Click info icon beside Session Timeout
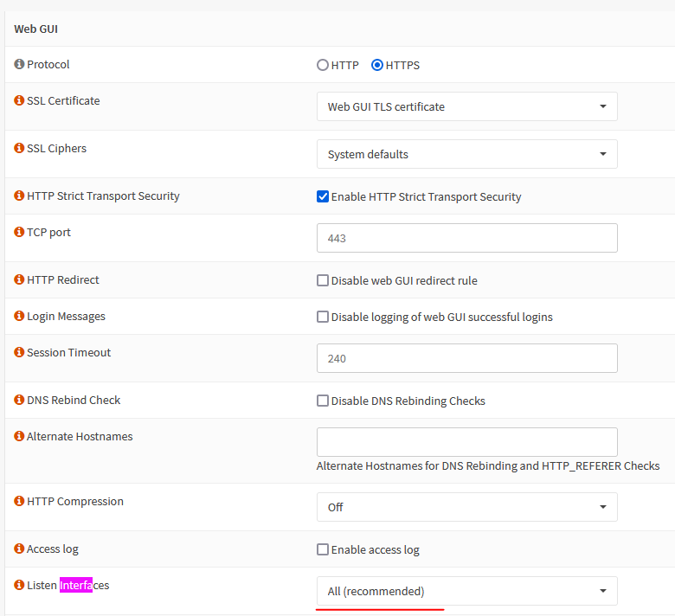Screen dimensions: 675x616 [x=19, y=353]
